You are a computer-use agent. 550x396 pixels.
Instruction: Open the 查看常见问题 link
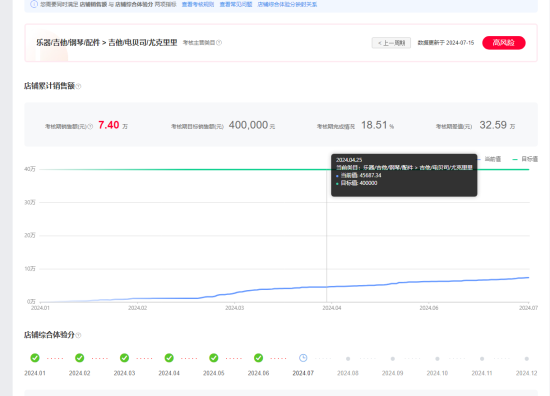236,5
